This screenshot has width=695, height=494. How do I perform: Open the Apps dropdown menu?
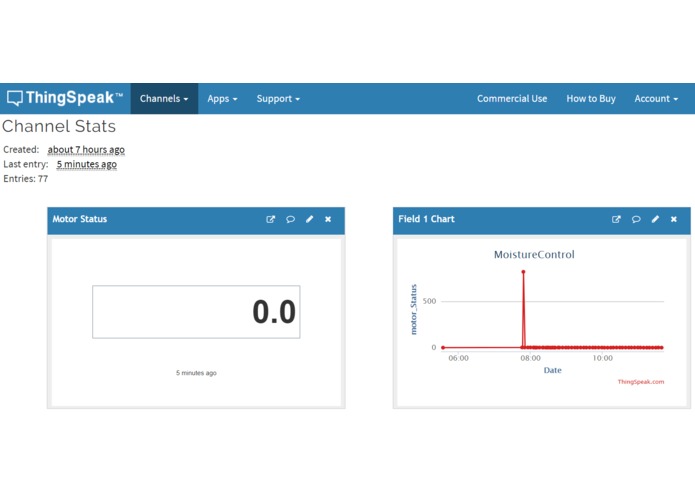pyautogui.click(x=222, y=98)
